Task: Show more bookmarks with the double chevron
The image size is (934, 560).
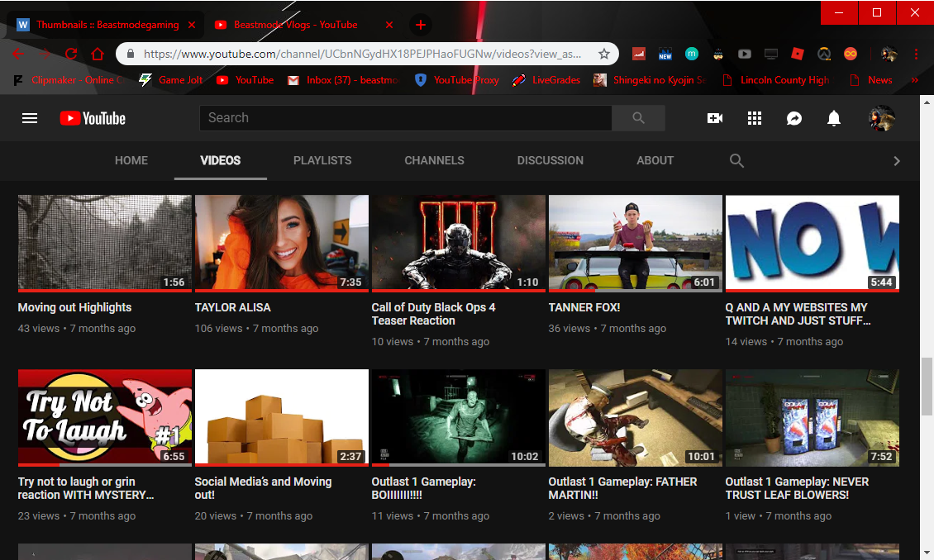Action: click(915, 80)
